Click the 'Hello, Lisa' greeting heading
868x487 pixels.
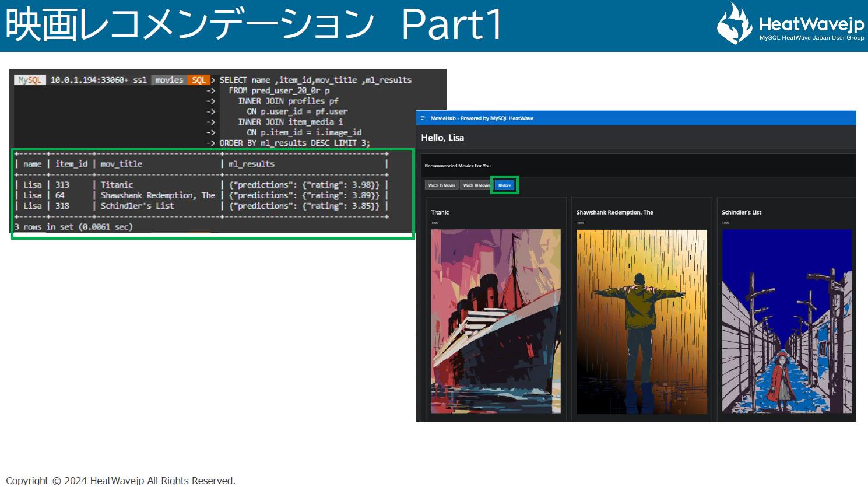(442, 138)
